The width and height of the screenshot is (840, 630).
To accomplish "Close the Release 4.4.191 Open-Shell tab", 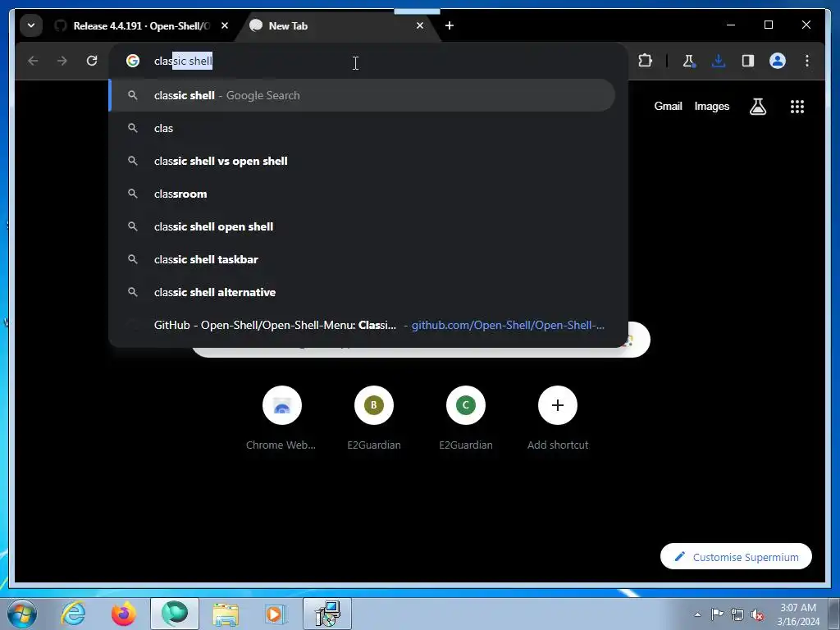I will pyautogui.click(x=225, y=25).
